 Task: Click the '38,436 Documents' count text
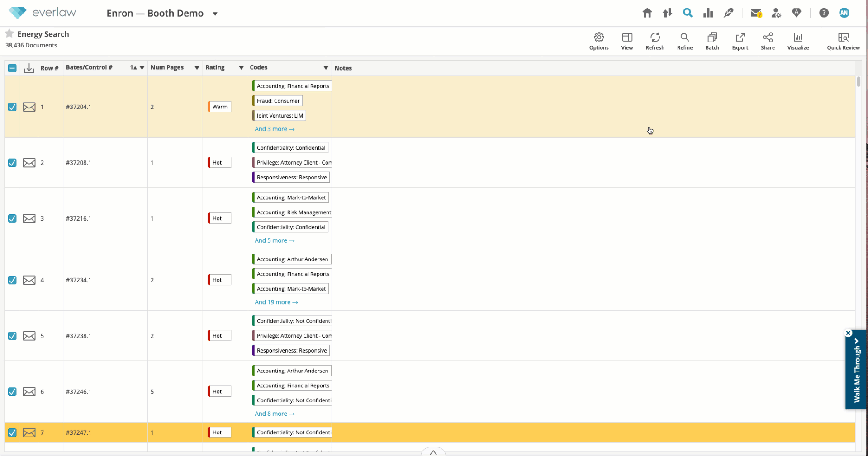coord(31,45)
